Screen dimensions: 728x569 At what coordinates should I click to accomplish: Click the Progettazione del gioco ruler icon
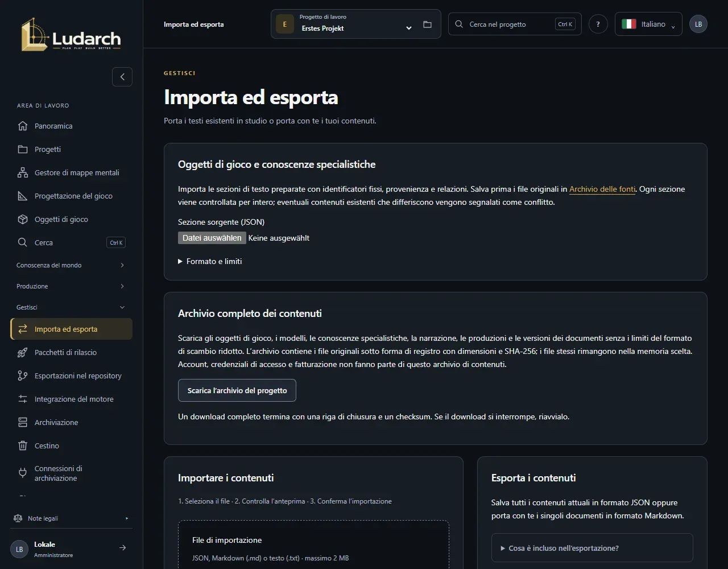coord(23,196)
